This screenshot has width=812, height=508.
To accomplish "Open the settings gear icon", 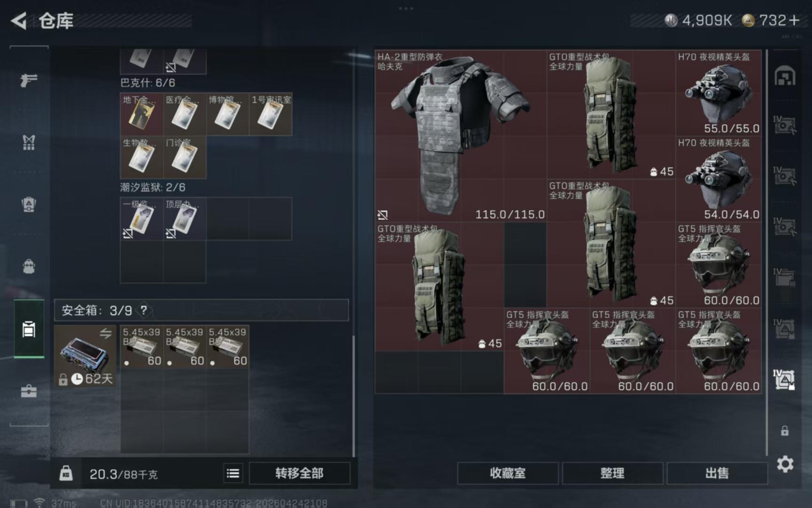I will point(785,464).
